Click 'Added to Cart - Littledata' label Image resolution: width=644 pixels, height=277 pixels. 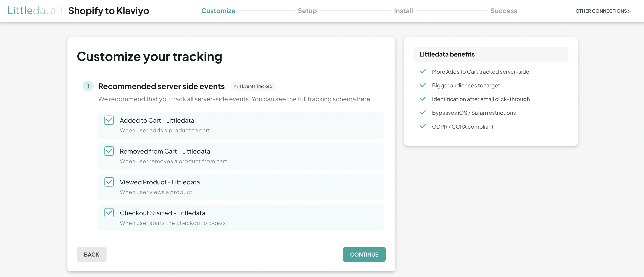[x=157, y=121]
